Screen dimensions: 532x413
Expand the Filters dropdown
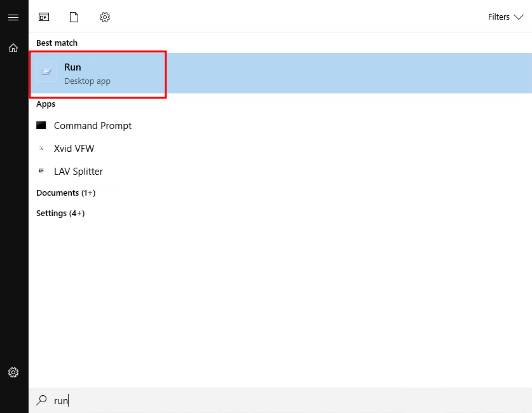click(505, 17)
